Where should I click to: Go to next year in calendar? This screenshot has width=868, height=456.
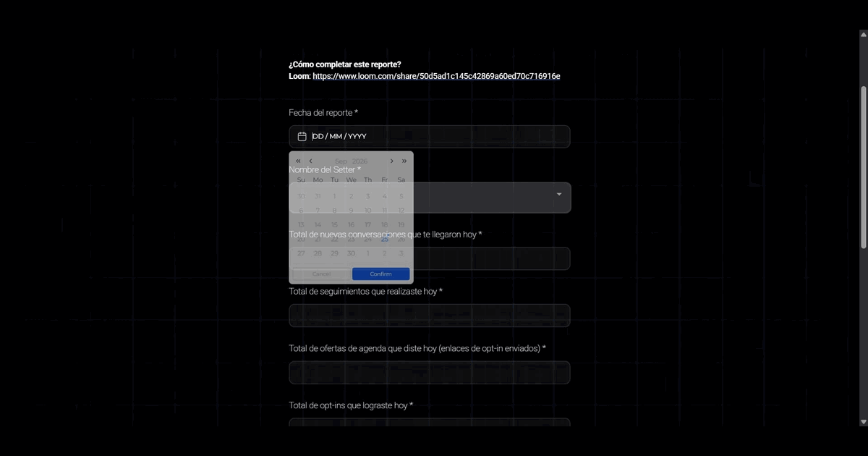pos(404,161)
